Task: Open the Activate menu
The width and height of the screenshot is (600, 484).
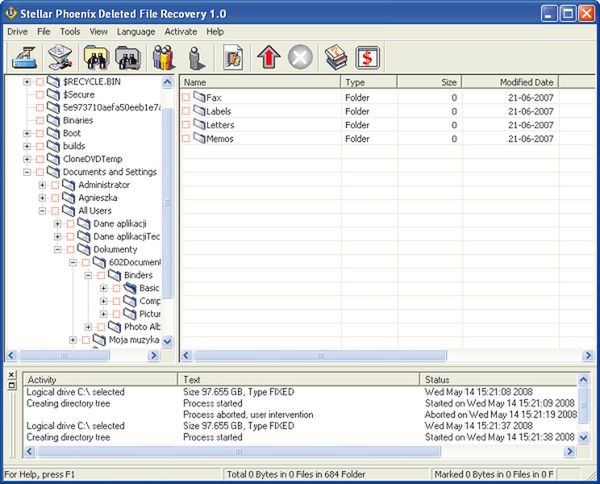Action: tap(181, 32)
